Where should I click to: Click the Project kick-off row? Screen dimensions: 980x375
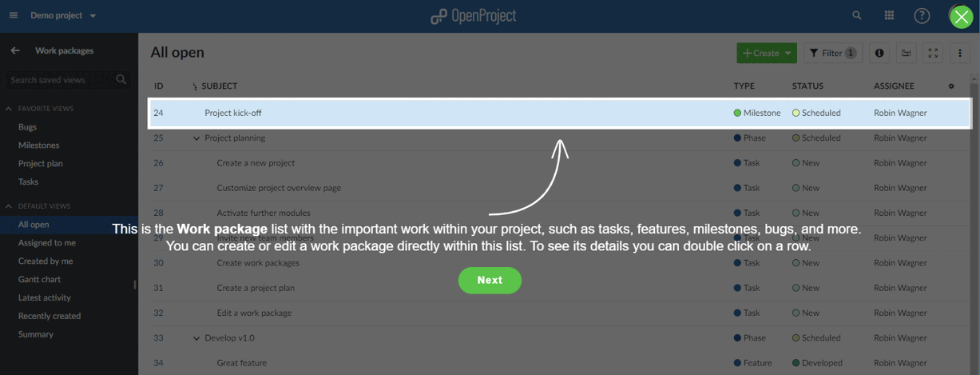[x=232, y=113]
